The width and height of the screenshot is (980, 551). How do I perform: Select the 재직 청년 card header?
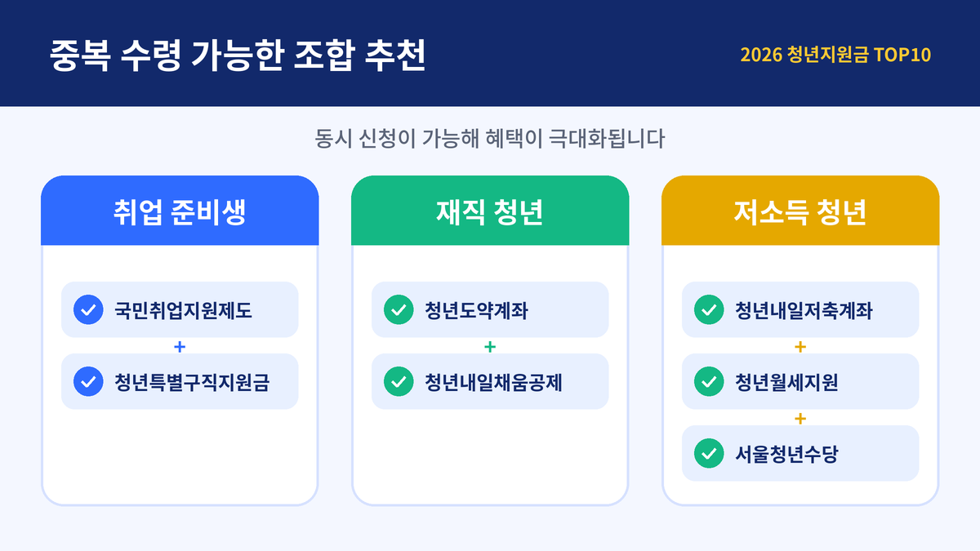pyautogui.click(x=490, y=211)
